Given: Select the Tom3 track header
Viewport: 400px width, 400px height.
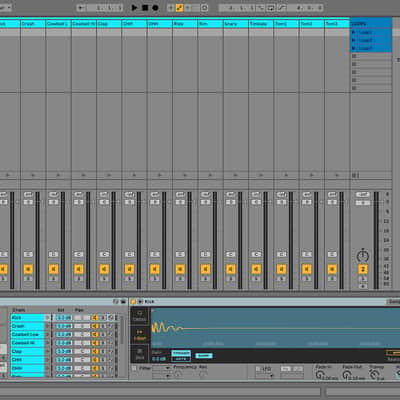Looking at the screenshot, I should [x=337, y=24].
